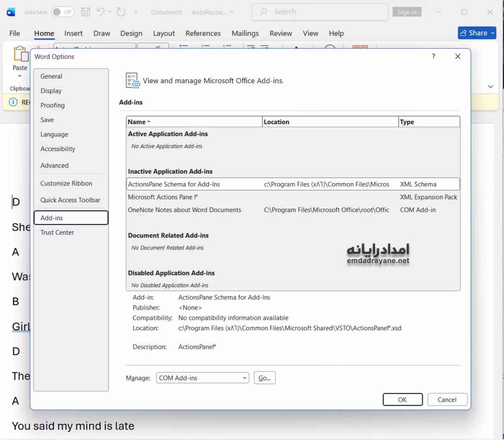
Task: Click the Redo icon in title bar
Action: (121, 12)
